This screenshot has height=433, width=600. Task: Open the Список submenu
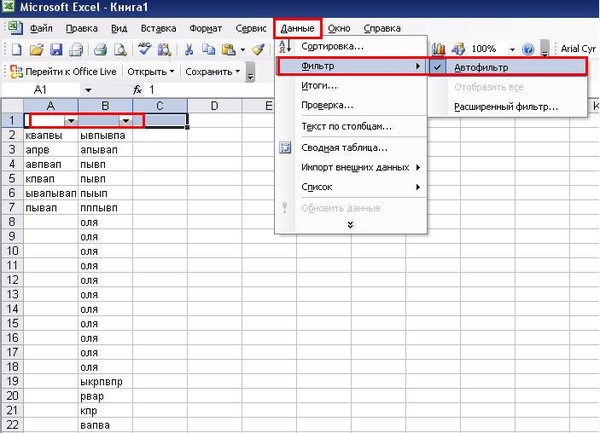351,187
